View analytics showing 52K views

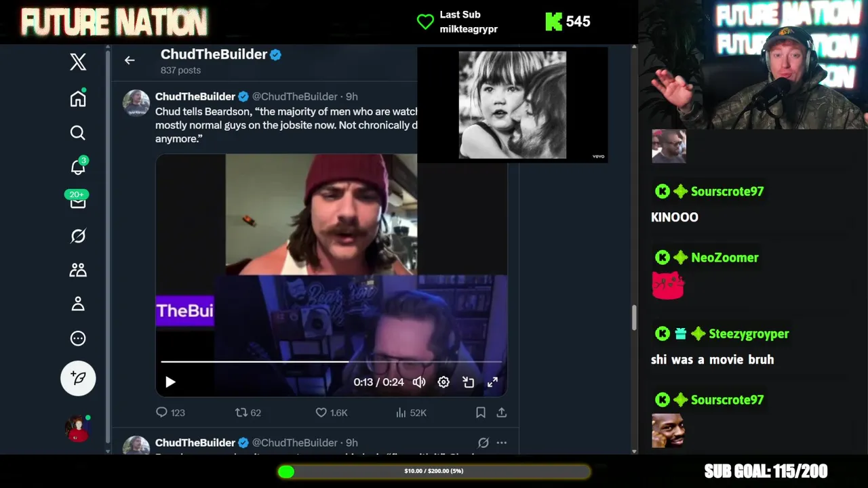pos(411,412)
